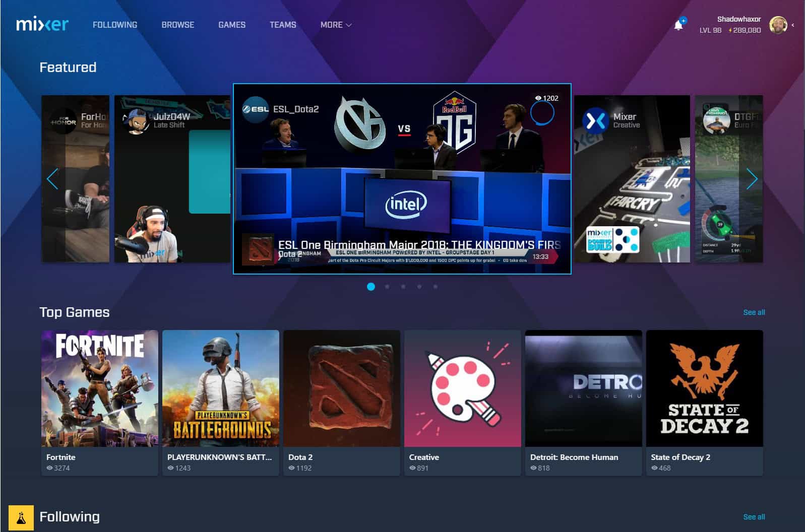Click the Fortnite 3274 viewer count
805x532 pixels.
[x=58, y=468]
